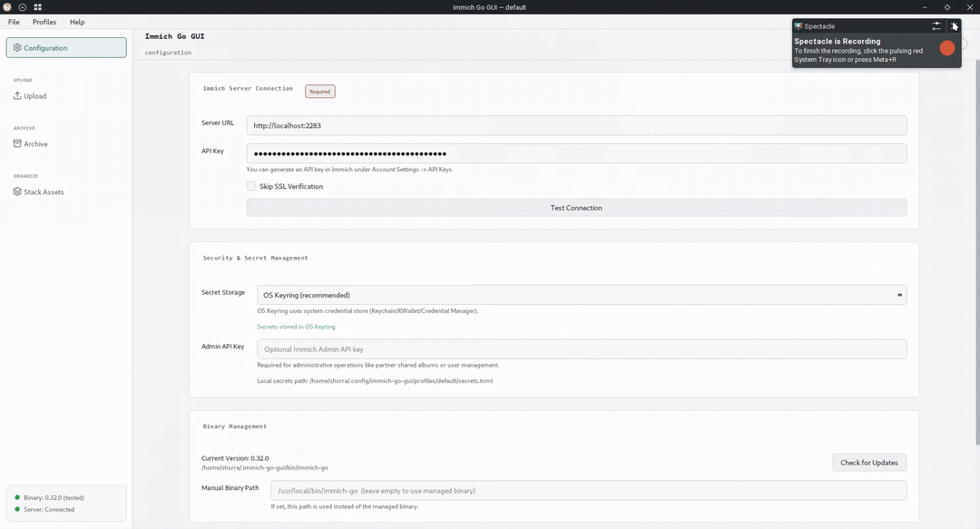The width and height of the screenshot is (980, 529).
Task: Open the Secret Storage dropdown
Action: coord(582,295)
